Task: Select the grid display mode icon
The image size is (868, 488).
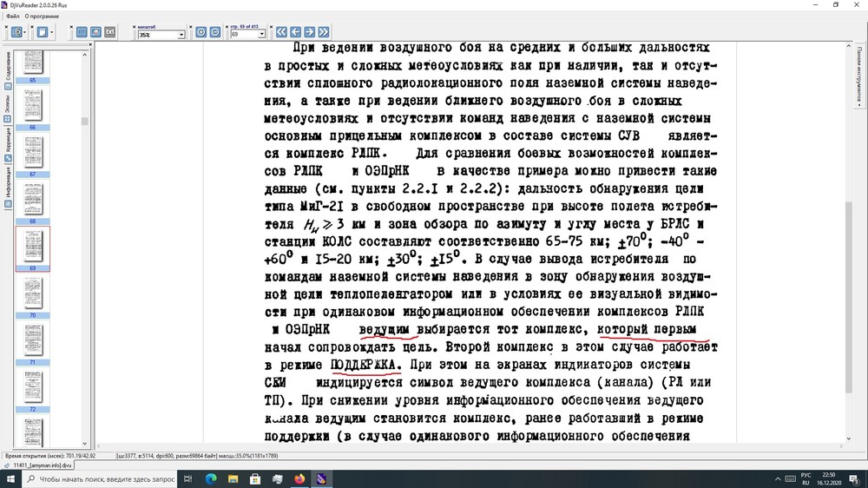Action: [x=82, y=32]
